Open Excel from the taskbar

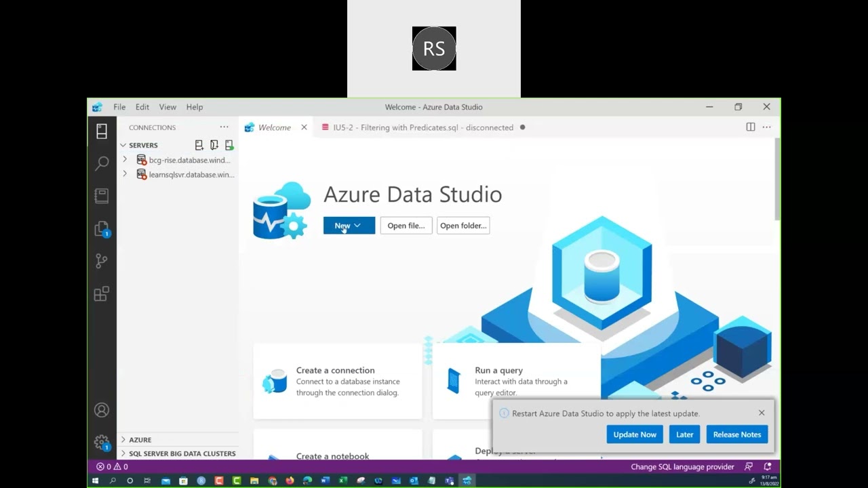tap(343, 481)
